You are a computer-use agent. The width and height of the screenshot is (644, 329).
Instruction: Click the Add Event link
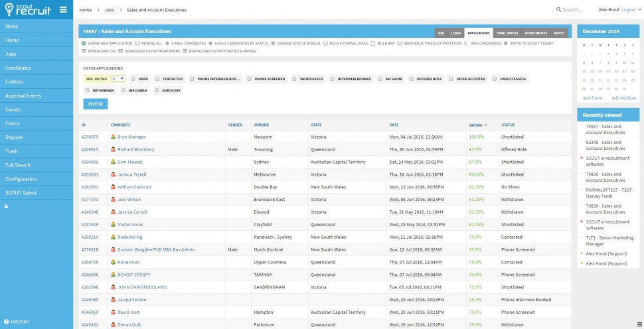coord(593,98)
